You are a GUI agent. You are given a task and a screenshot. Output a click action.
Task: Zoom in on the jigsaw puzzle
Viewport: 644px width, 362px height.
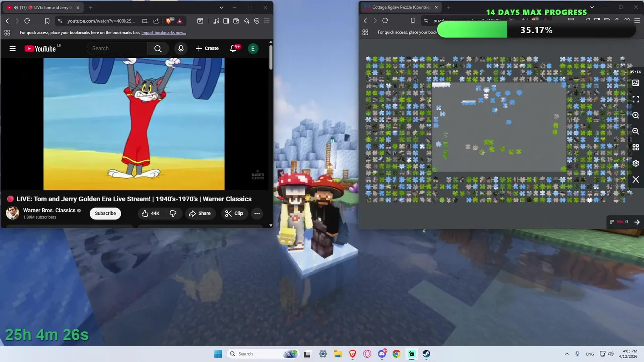point(636,115)
